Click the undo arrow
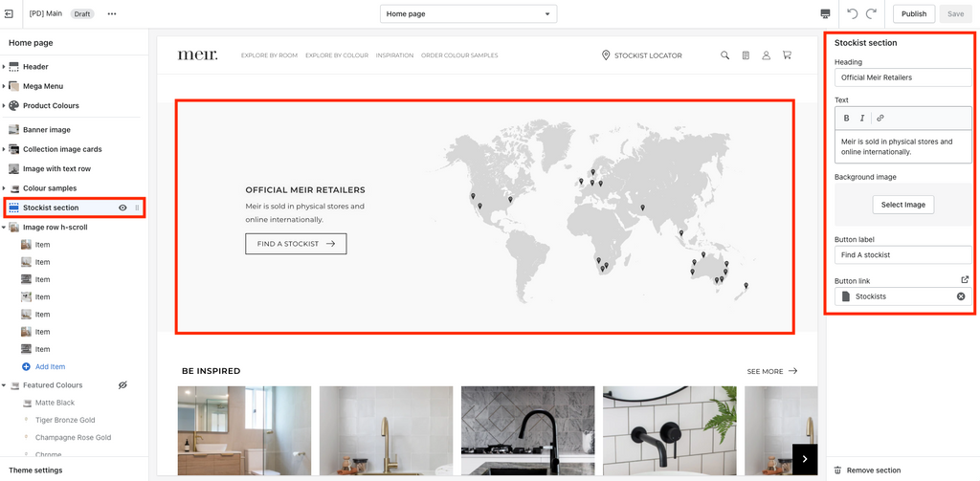The height and width of the screenshot is (481, 980). click(x=853, y=13)
